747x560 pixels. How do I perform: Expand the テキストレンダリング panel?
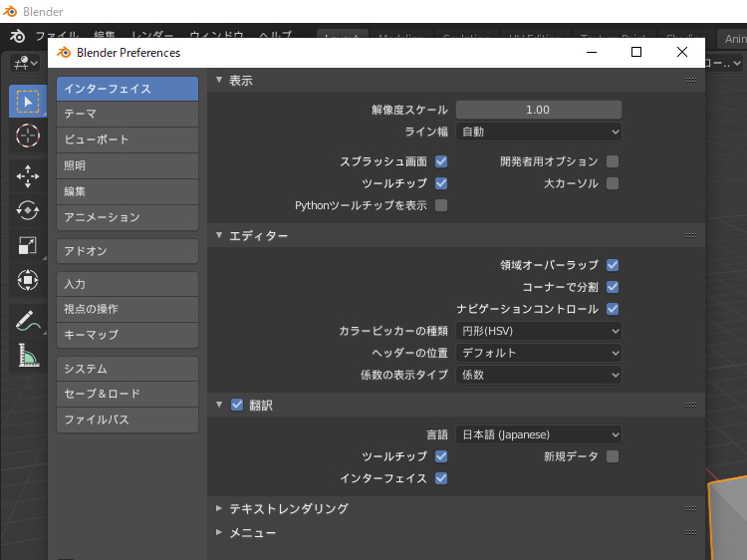pyautogui.click(x=289, y=508)
